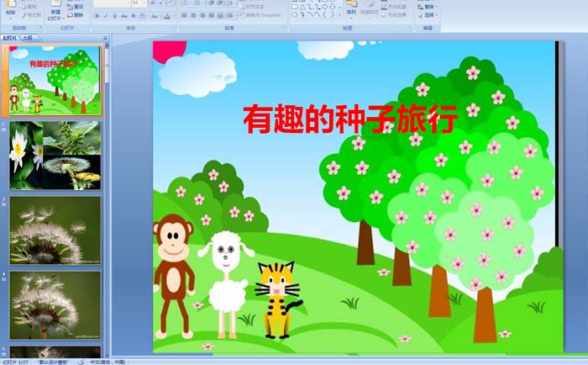Select slide 1 thumbnail with cartoon animals
The height and width of the screenshot is (365, 588).
point(55,80)
